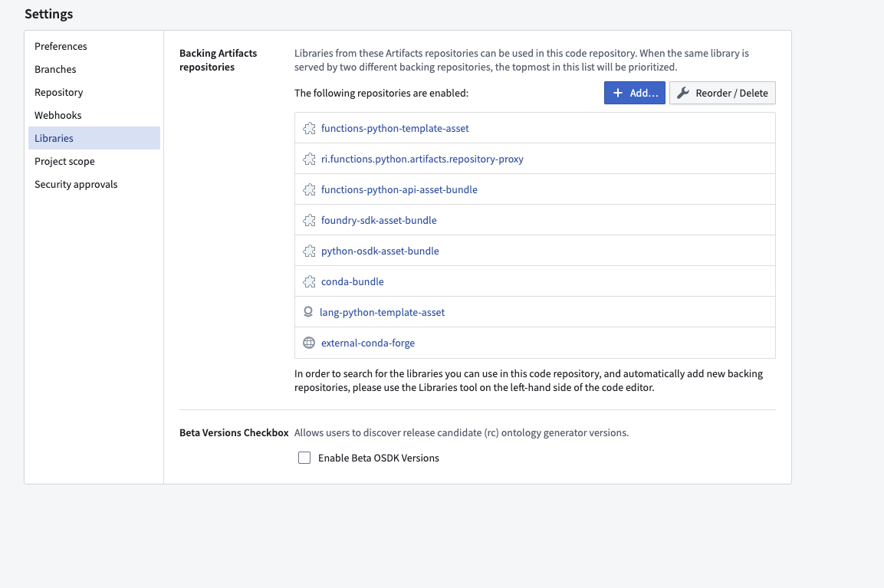
Task: Select the Libraries settings section
Action: click(94, 138)
